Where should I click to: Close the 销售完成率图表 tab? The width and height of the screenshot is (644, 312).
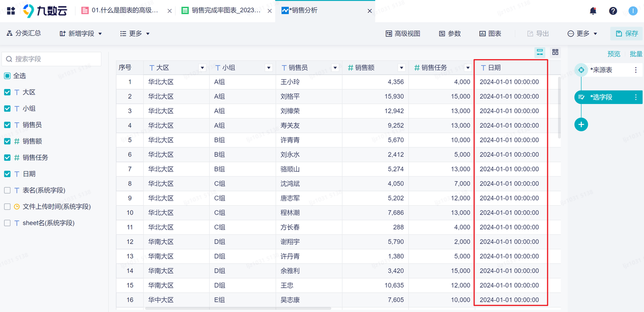pos(269,11)
